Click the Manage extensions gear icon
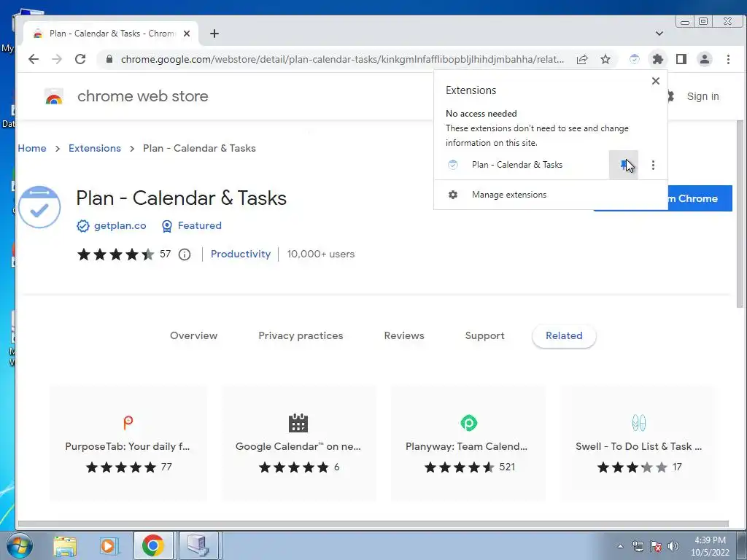Image resolution: width=747 pixels, height=560 pixels. tap(452, 195)
